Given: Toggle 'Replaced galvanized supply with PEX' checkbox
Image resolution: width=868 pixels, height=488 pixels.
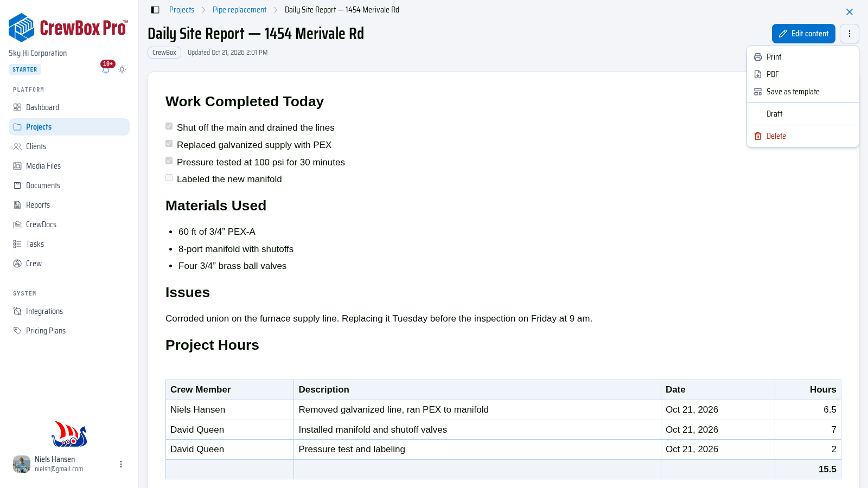Looking at the screenshot, I should click(x=169, y=144).
